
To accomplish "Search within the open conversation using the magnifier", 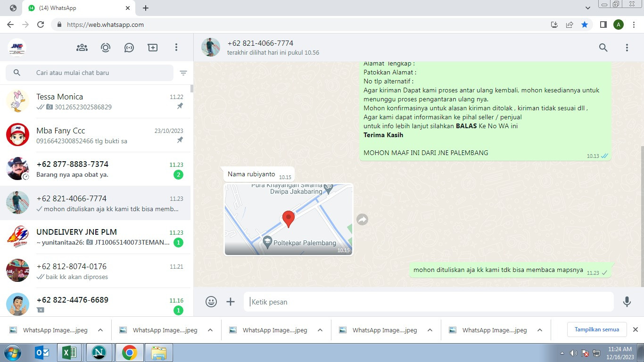I will point(603,47).
